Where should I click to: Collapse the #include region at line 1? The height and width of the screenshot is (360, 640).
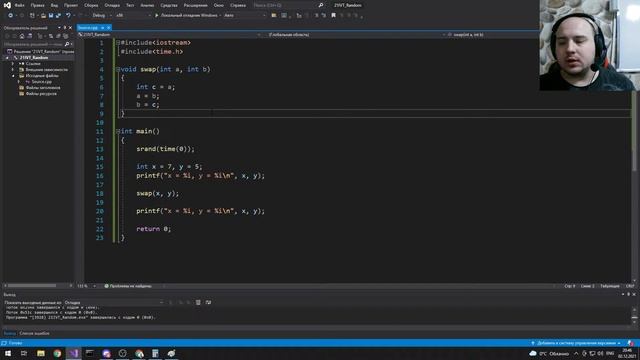point(118,42)
